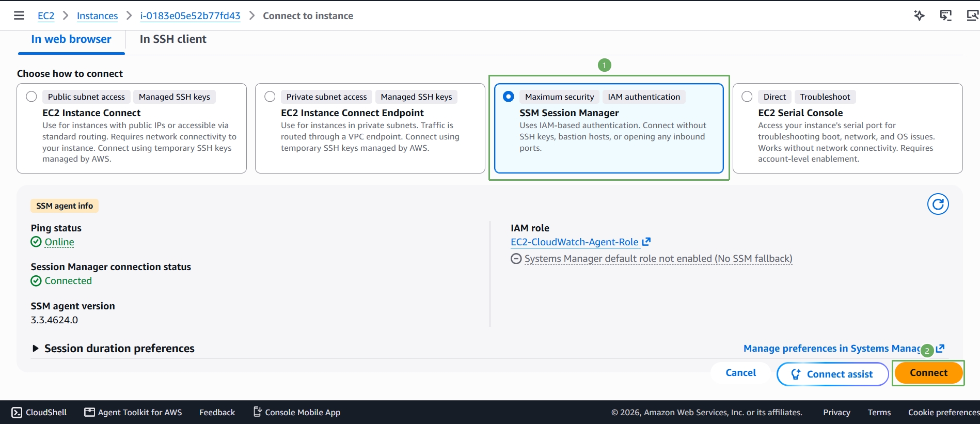Open the AI assistant sparkle icon
This screenshot has height=424, width=980.
[919, 15]
